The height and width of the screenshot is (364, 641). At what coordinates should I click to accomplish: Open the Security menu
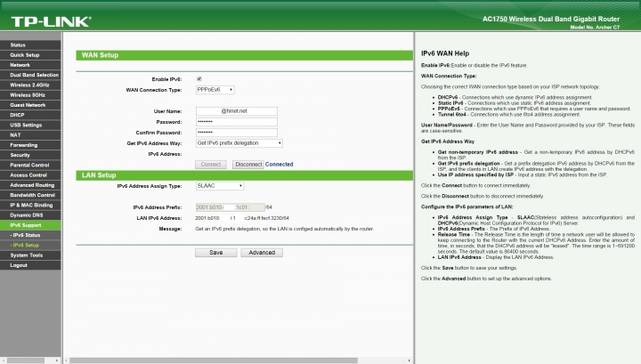coord(30,155)
